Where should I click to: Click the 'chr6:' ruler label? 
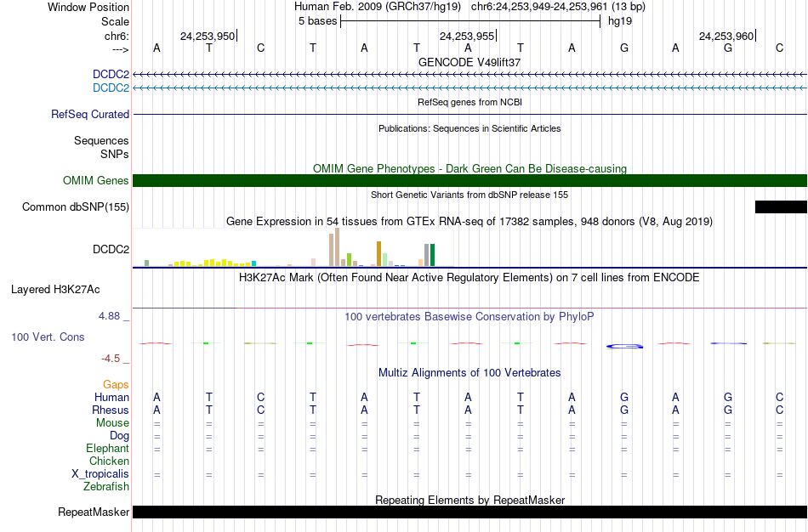pyautogui.click(x=117, y=36)
